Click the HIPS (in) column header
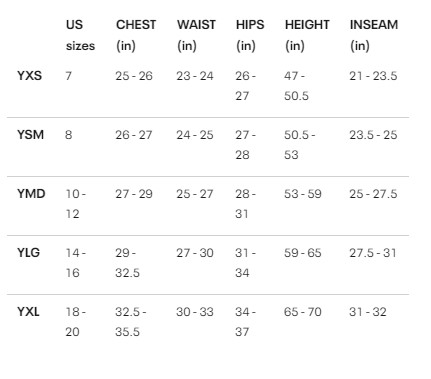Image resolution: width=431 pixels, height=379 pixels. (x=250, y=35)
